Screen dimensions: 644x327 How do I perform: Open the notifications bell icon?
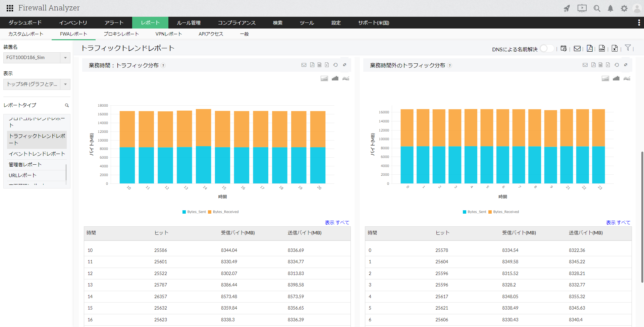point(610,8)
